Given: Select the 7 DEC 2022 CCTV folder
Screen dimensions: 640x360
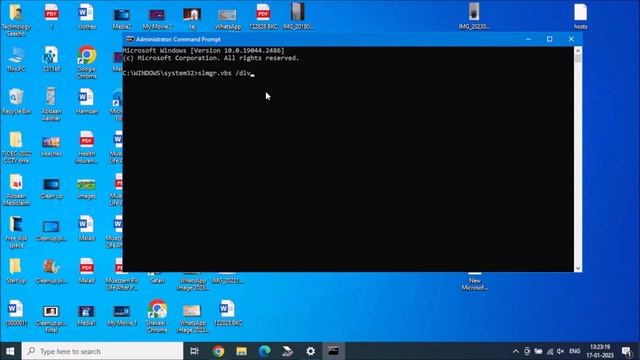Looking at the screenshot, I should pyautogui.click(x=16, y=147).
